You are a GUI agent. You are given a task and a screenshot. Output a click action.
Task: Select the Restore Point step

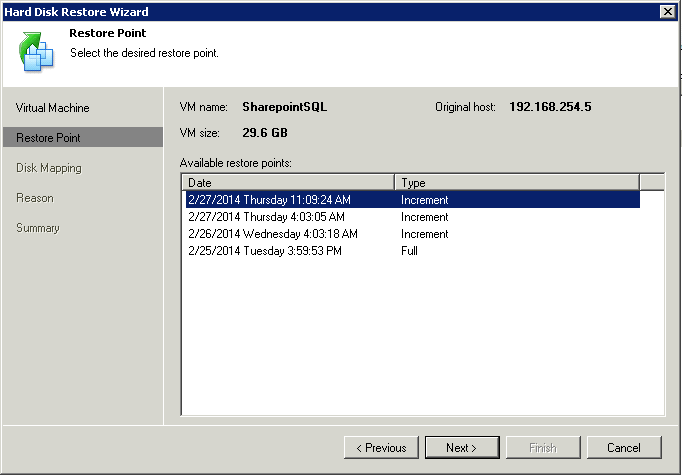[83, 137]
